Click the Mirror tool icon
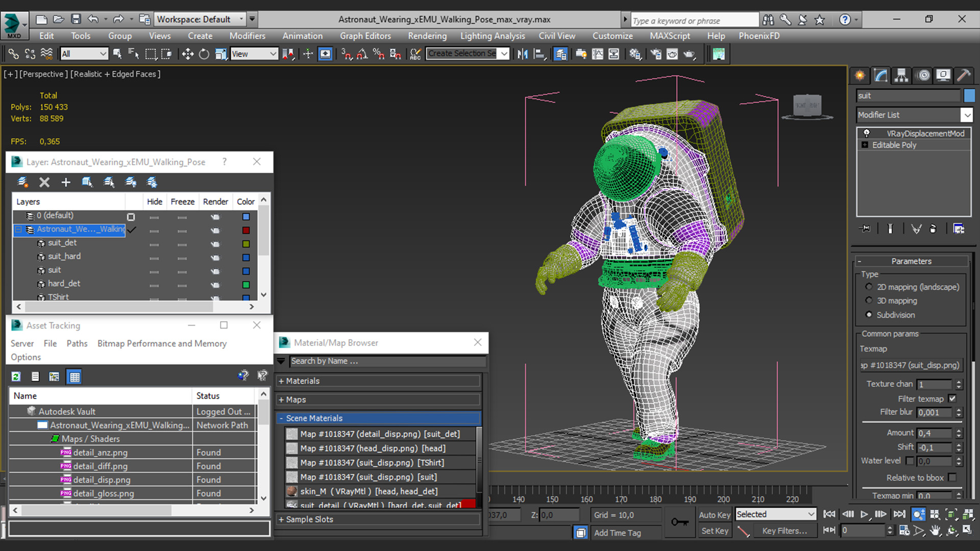Viewport: 980px width, 551px height. (522, 54)
